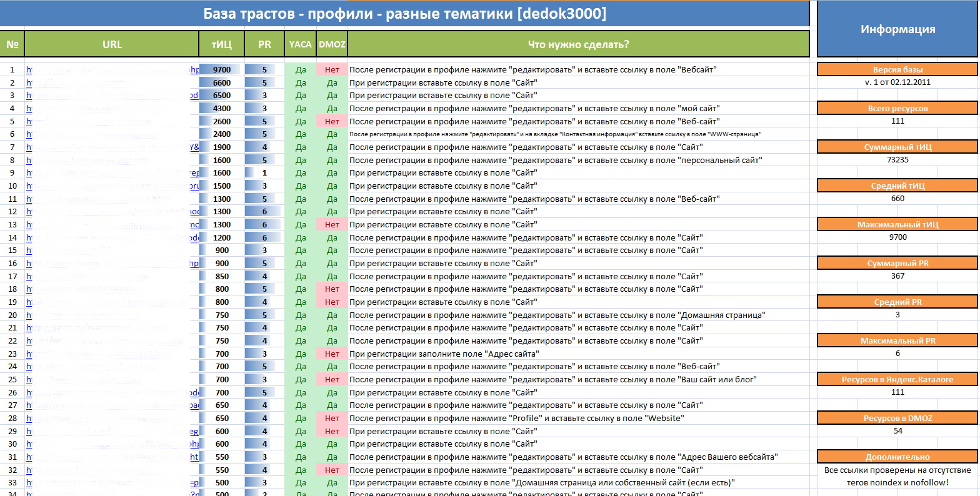Select the DMOZ "Нет" cell in row 32
The height and width of the screenshot is (496, 980).
[332, 470]
